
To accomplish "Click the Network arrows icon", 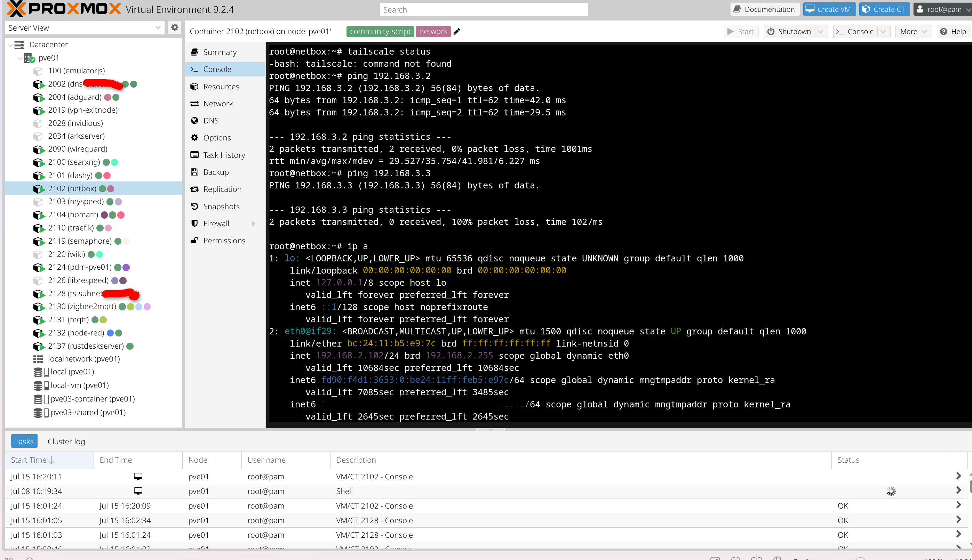I will tap(195, 104).
